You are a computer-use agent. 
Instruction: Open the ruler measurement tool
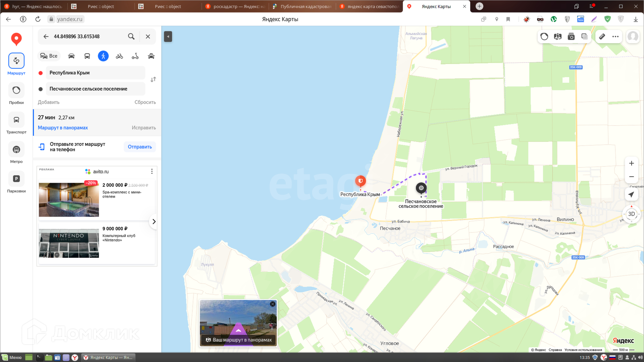[x=602, y=37]
